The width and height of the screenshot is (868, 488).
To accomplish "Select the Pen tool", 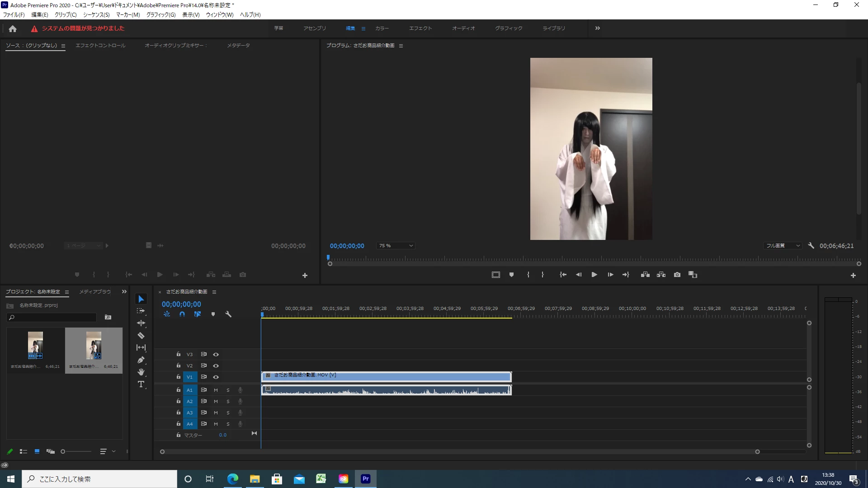I will [141, 360].
